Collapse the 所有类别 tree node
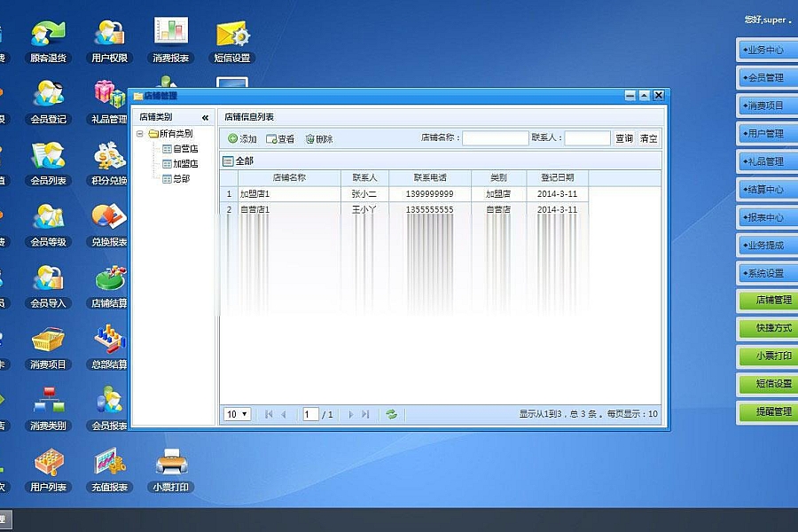 click(140, 134)
